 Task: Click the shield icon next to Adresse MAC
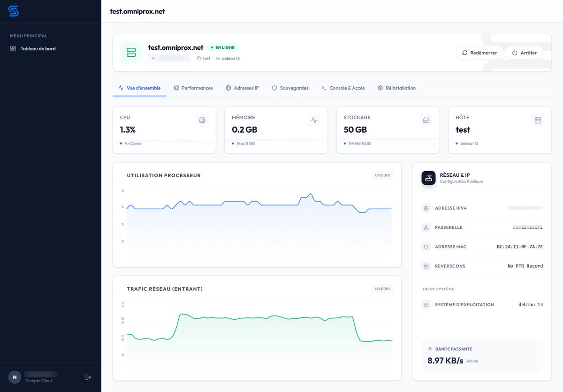pos(426,247)
